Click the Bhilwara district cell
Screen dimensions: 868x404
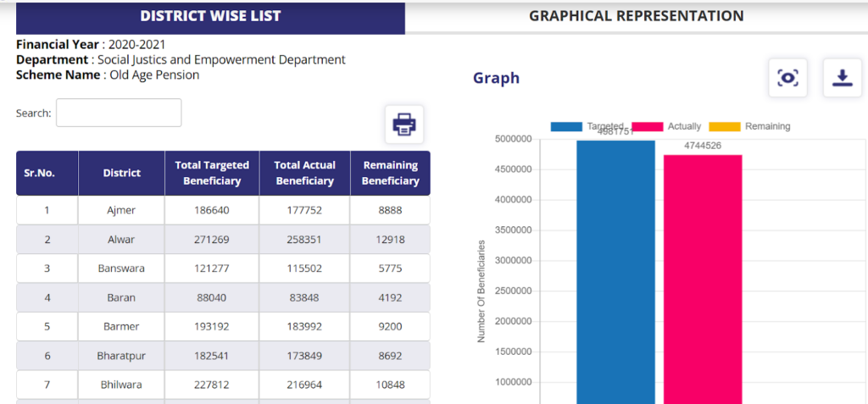122,385
